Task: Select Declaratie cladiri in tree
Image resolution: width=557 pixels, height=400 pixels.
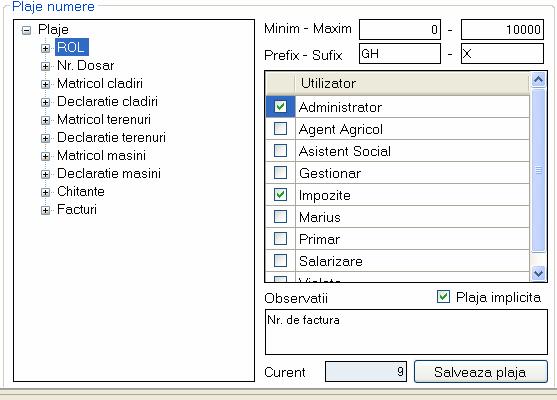Action: 107,102
